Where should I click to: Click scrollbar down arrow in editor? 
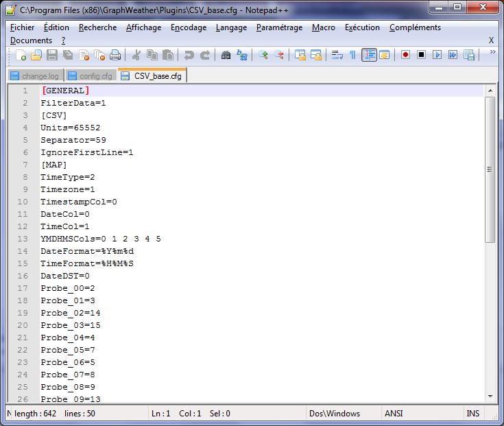tap(490, 397)
